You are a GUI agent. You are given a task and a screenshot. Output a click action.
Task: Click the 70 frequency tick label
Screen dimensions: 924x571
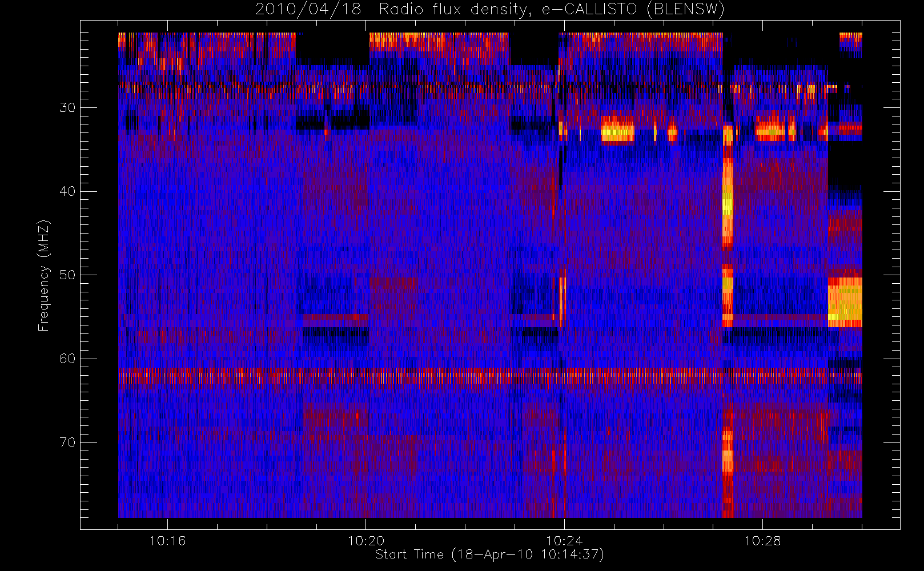(x=67, y=442)
